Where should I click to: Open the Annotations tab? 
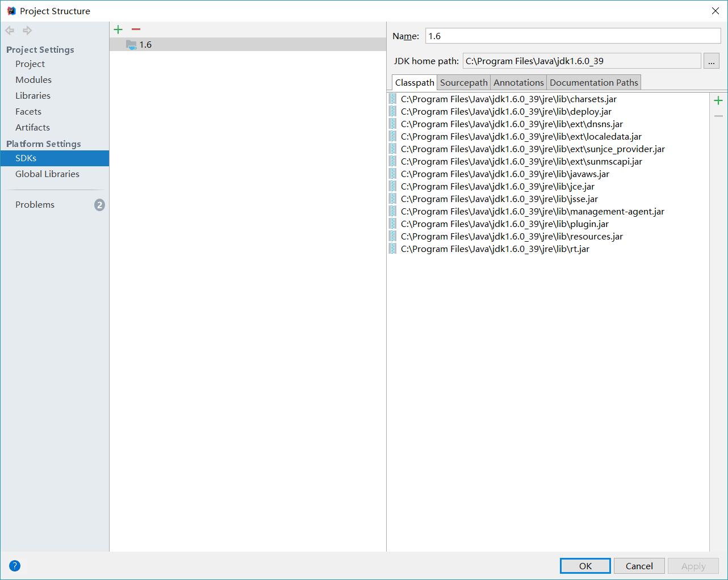(518, 82)
